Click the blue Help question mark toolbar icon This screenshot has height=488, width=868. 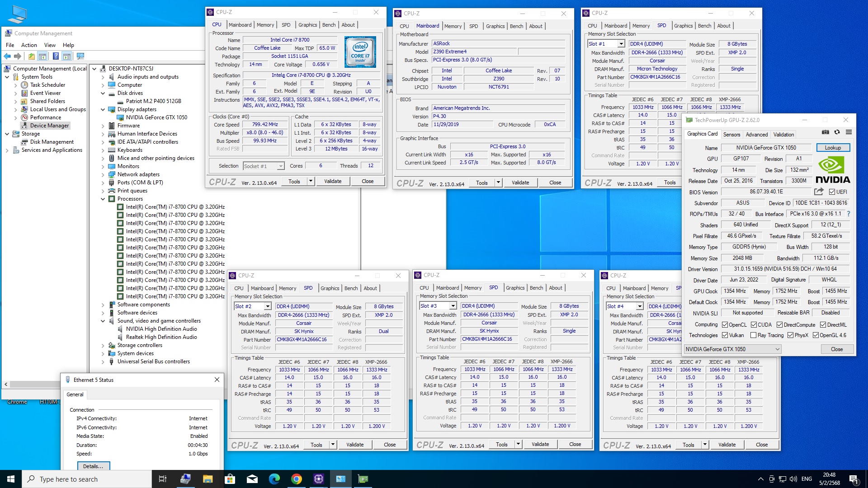(56, 56)
